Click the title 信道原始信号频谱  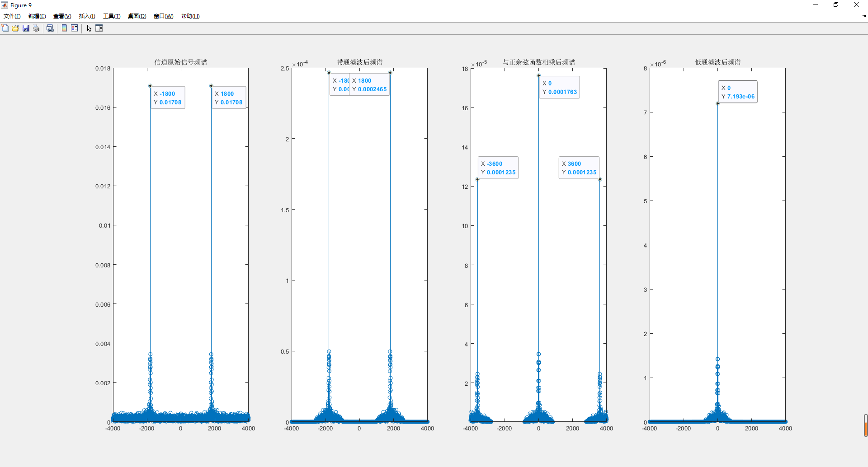[181, 62]
